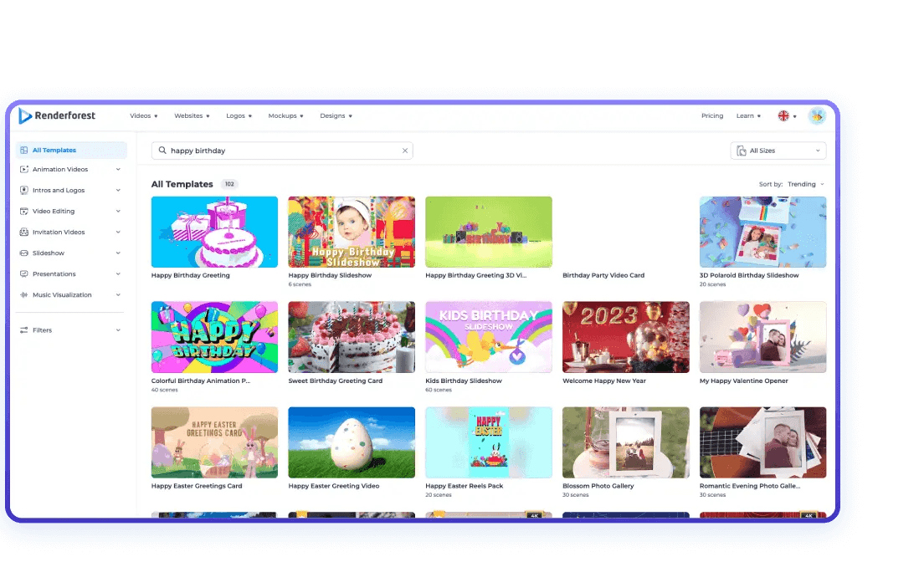
Task: Open the Websites menu
Action: click(192, 116)
